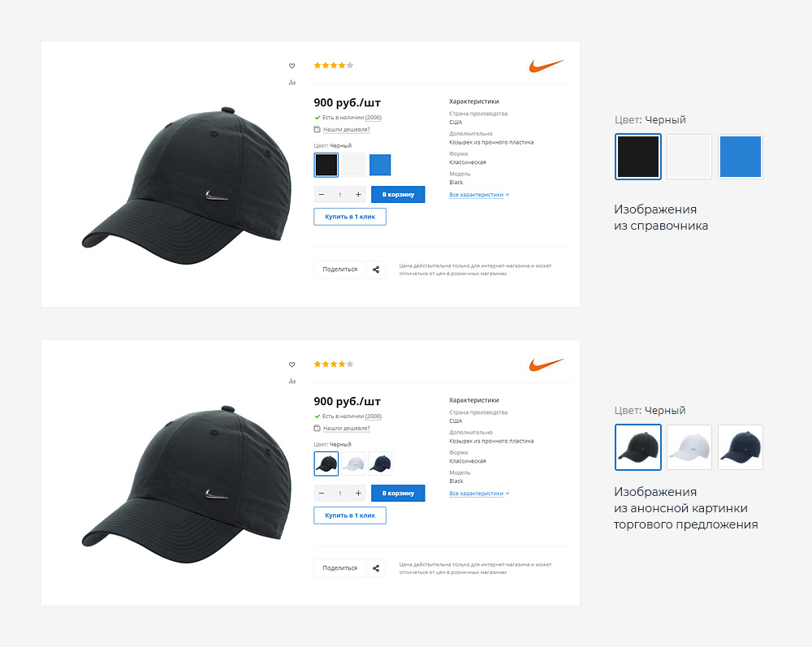Image resolution: width=812 pixels, height=647 pixels.
Task: Select the black color swatch in the top card
Action: pos(326,165)
